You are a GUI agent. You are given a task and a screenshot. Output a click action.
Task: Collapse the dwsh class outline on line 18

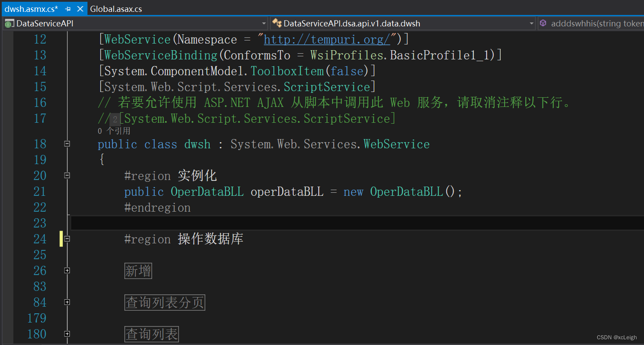(x=67, y=143)
